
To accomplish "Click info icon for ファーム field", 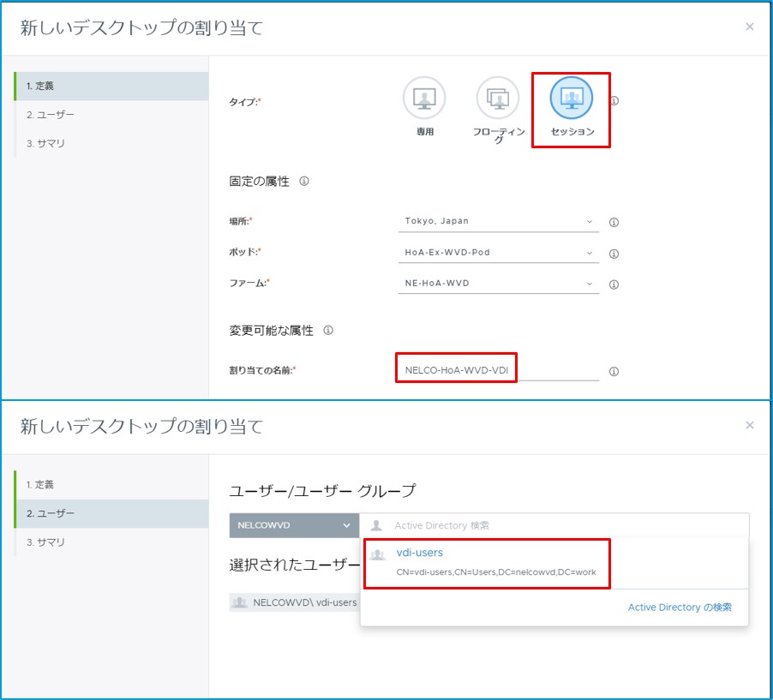I will click(x=614, y=284).
